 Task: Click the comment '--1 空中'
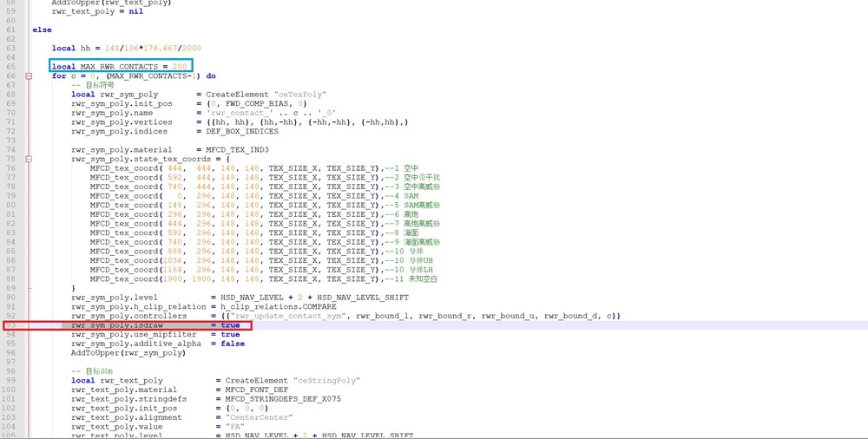[403, 168]
